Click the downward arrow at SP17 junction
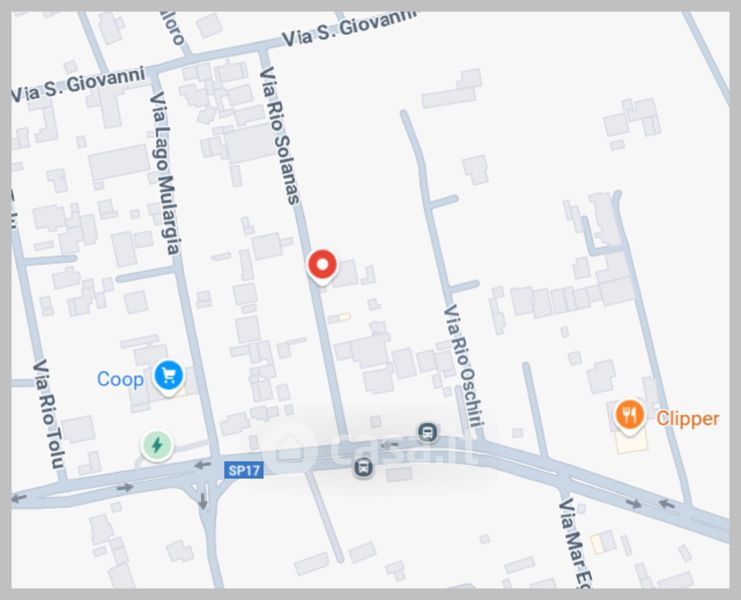 coord(203,501)
